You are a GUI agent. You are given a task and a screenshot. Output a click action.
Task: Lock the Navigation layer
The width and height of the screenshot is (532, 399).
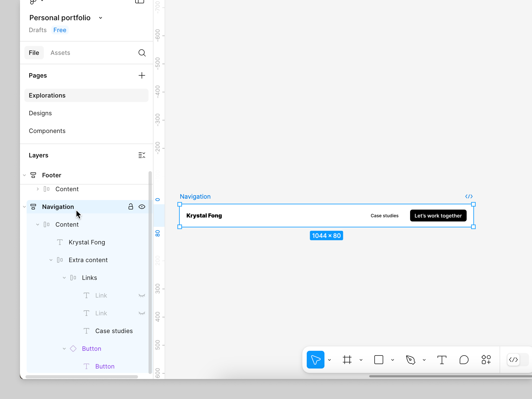tap(131, 207)
